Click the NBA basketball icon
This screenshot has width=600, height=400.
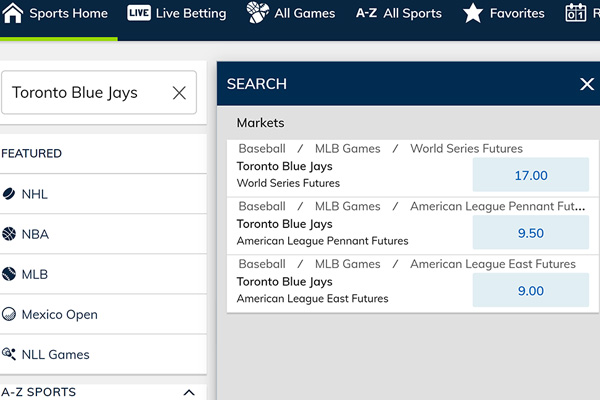click(9, 234)
